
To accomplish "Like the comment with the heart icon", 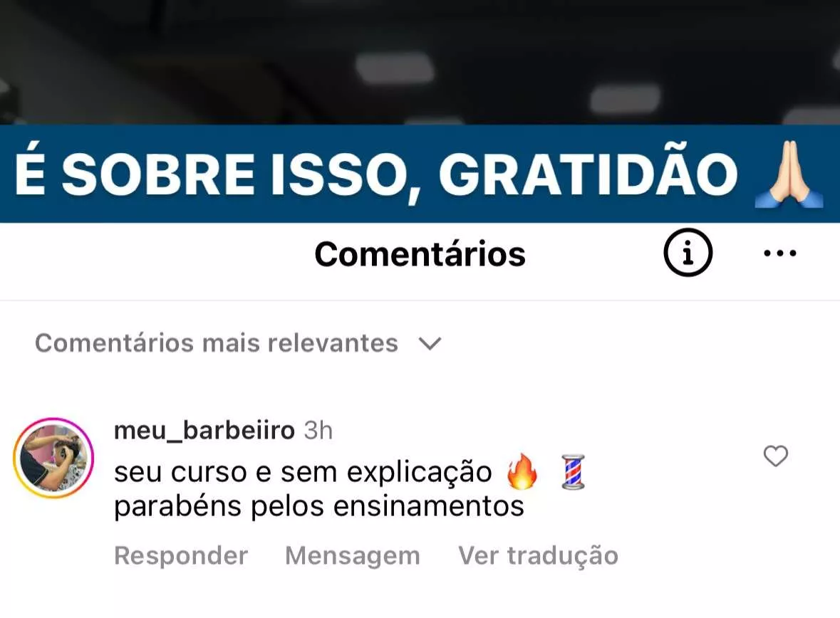I will point(775,456).
